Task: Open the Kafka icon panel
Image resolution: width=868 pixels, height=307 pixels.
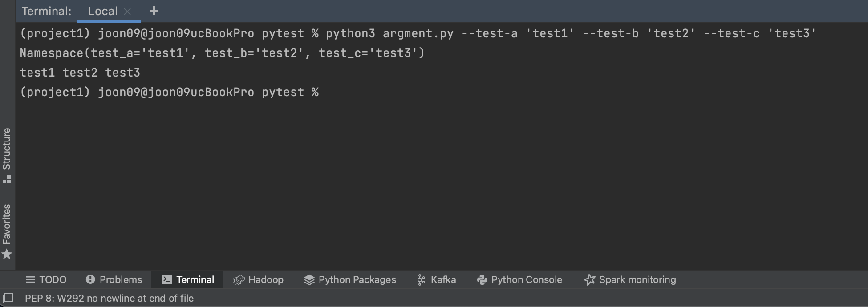Action: [421, 279]
